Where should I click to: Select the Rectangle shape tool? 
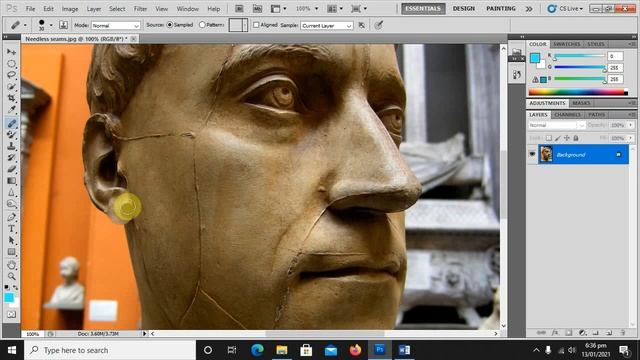pos(11,251)
